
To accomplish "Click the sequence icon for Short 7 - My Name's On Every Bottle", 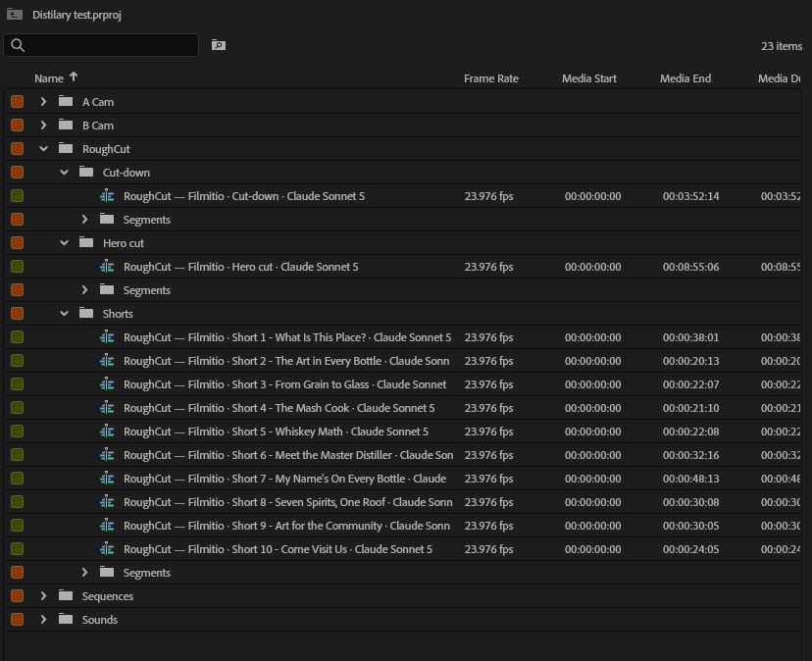I will tap(107, 479).
